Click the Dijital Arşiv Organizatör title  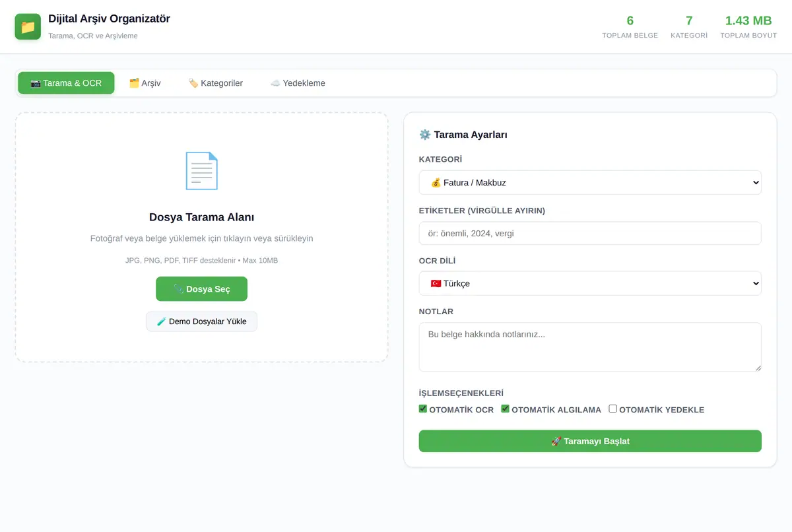109,18
